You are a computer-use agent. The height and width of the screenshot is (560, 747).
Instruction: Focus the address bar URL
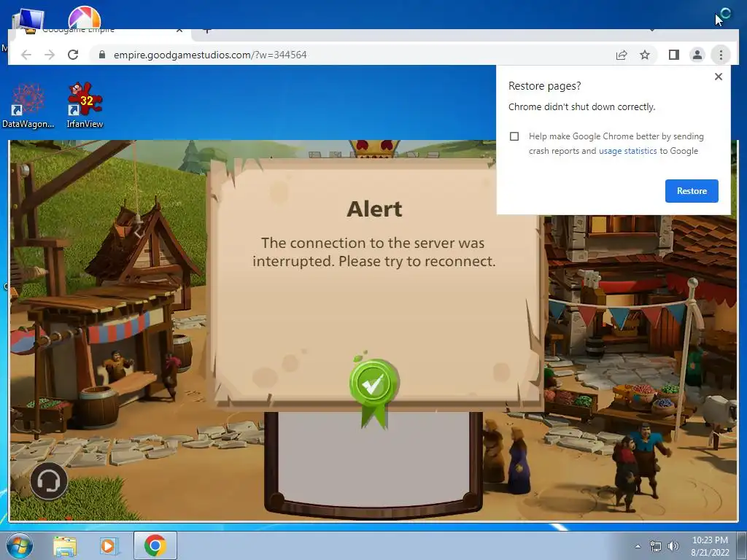pyautogui.click(x=210, y=55)
